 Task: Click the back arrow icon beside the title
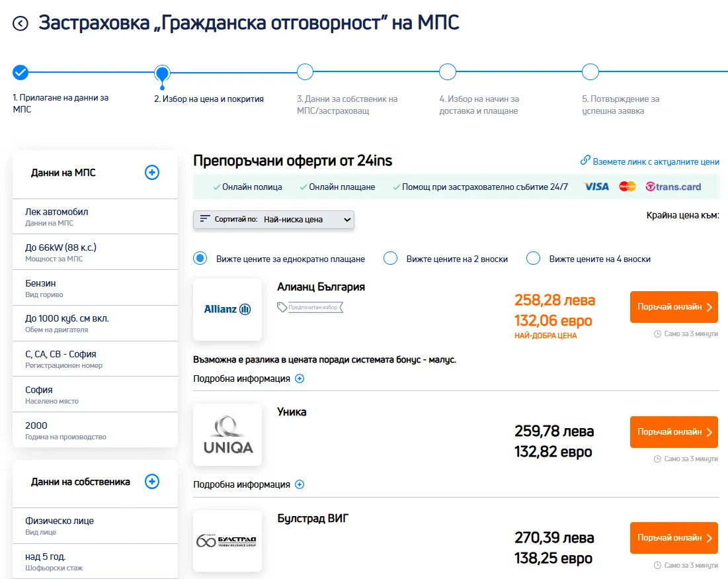[x=21, y=24]
